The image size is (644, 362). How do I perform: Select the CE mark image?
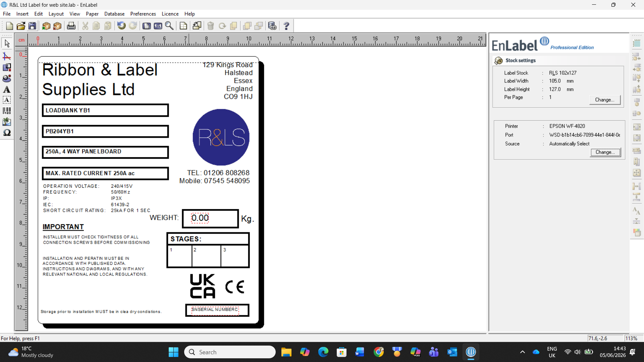[235, 287]
